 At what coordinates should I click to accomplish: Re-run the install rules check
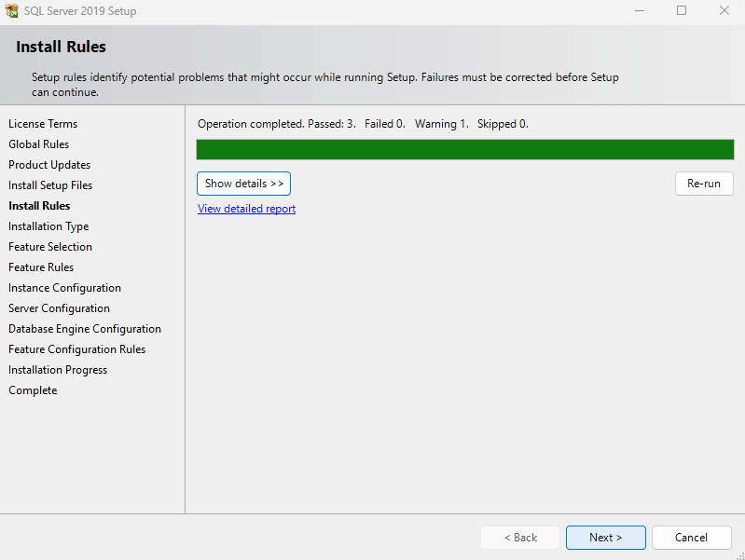click(x=704, y=184)
